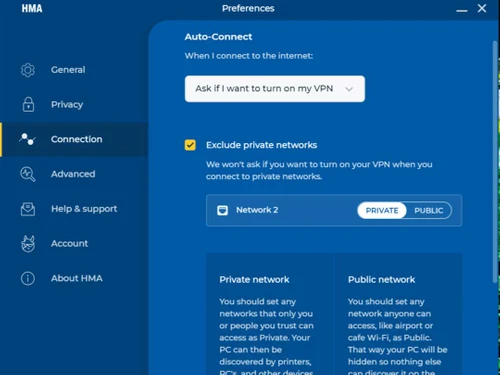Click the Privacy padlock icon

(x=28, y=105)
